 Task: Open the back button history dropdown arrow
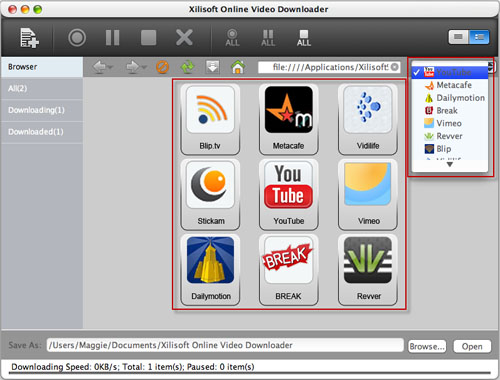tap(110, 67)
